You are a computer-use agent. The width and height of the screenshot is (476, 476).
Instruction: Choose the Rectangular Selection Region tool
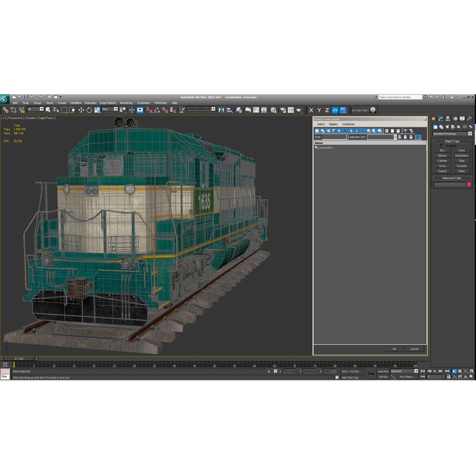(x=64, y=110)
